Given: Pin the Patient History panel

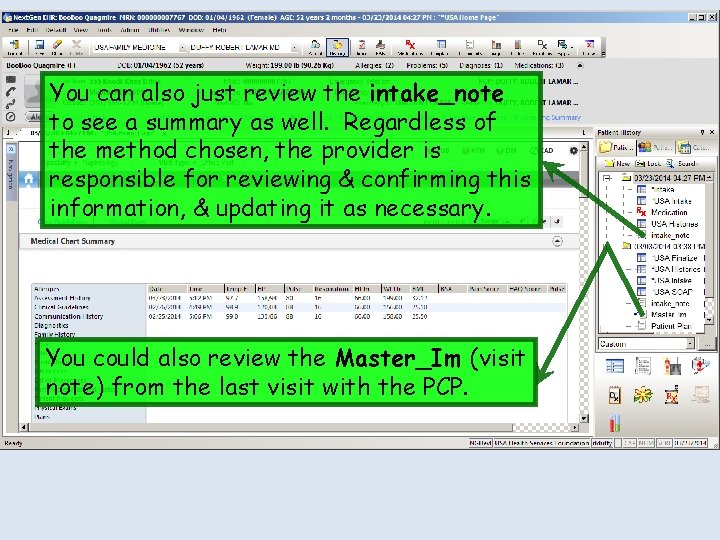Looking at the screenshot, I should (702, 132).
